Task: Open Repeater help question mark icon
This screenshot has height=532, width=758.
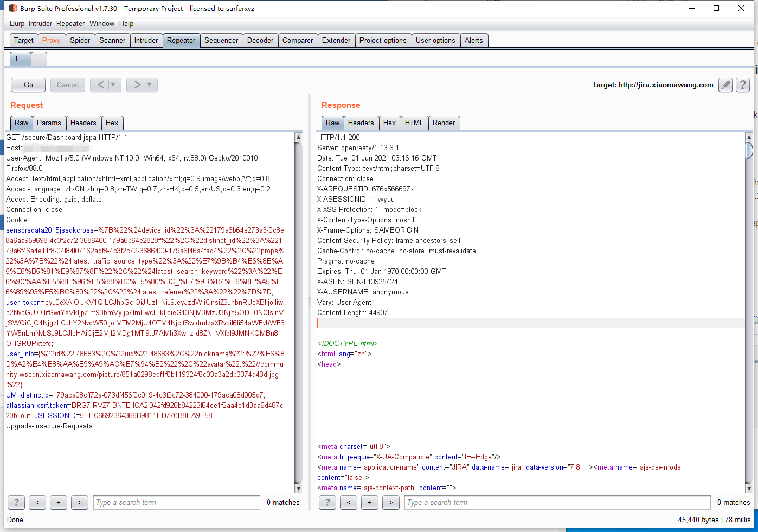Action: 743,85
